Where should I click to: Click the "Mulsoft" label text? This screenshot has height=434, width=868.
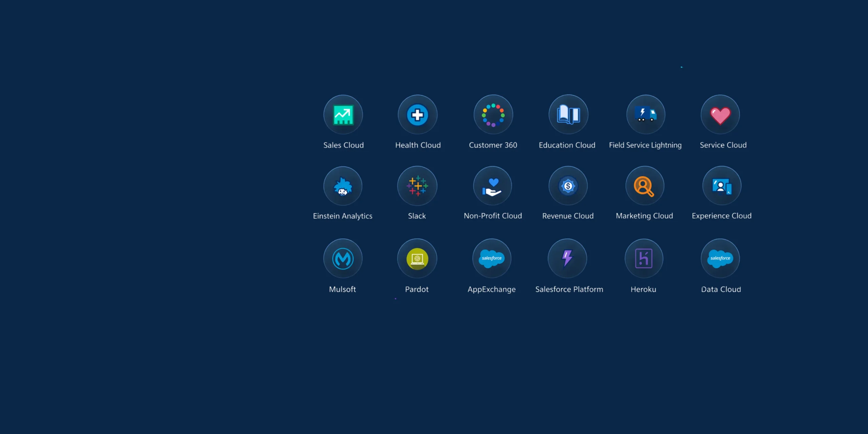(342, 289)
